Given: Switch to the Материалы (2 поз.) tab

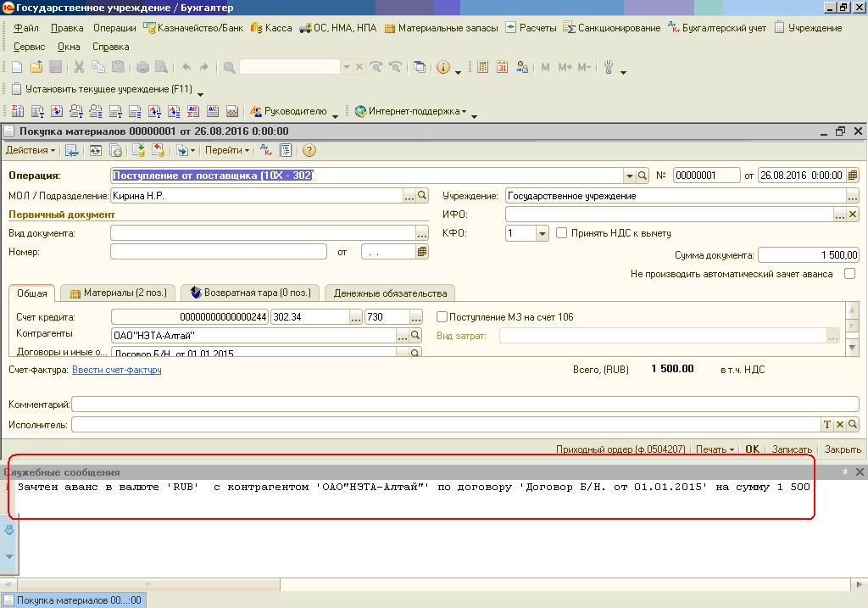Looking at the screenshot, I should [118, 293].
